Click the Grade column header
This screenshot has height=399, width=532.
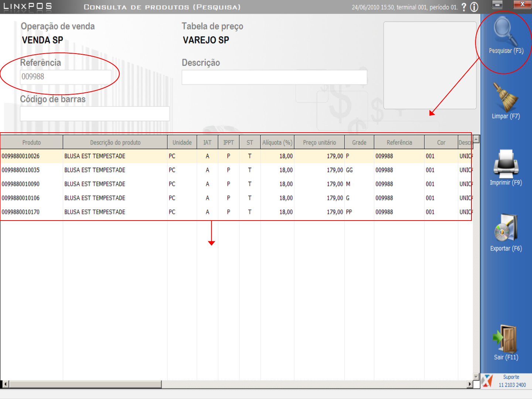tap(359, 142)
